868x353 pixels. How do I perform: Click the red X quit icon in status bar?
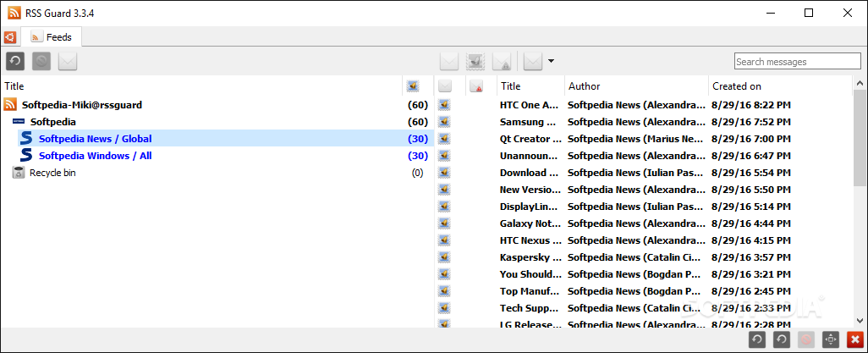855,339
